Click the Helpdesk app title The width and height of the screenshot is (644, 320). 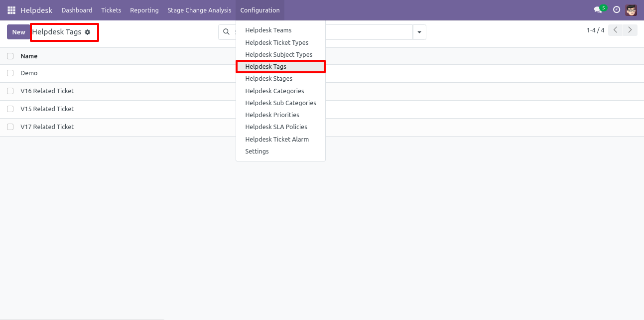[36, 10]
